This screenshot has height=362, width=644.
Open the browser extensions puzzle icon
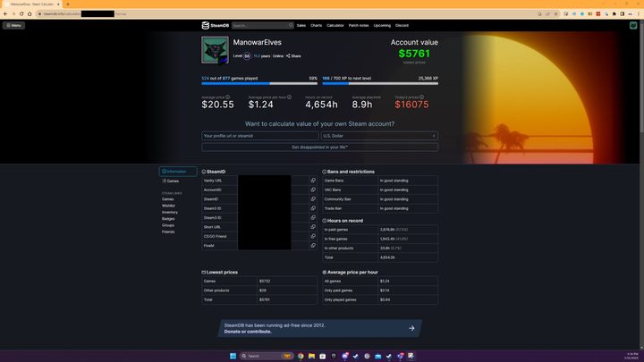614,14
